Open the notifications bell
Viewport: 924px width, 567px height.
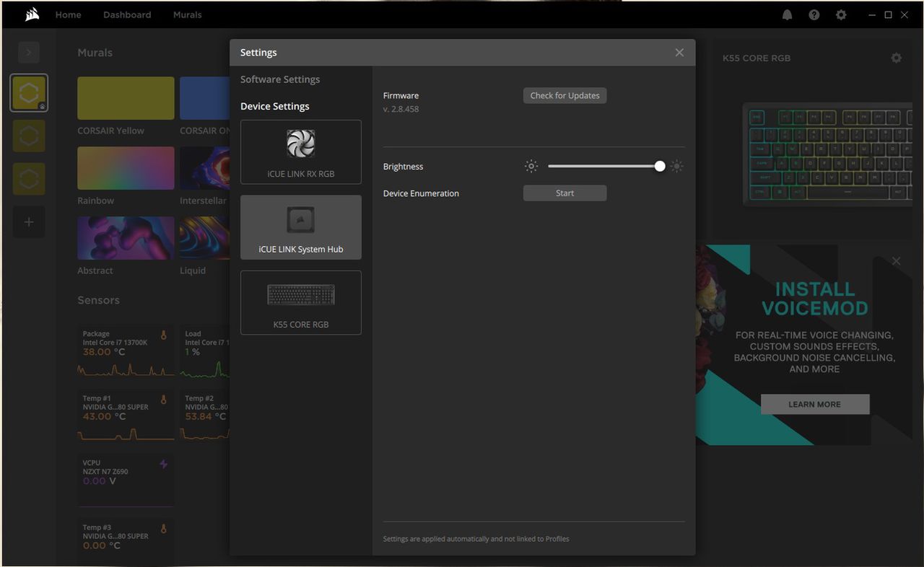click(788, 14)
